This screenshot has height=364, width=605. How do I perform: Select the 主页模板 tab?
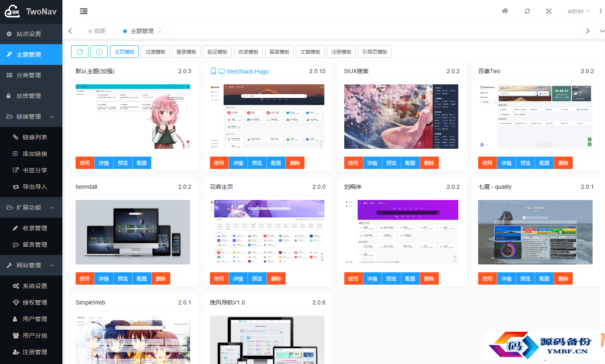coord(124,52)
